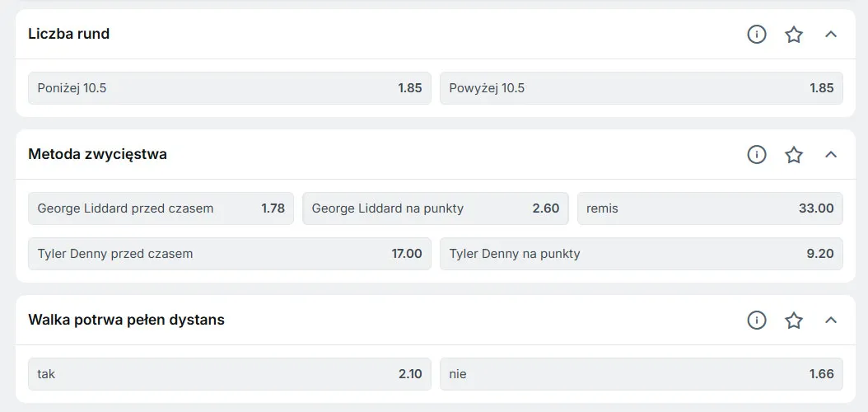Pick Tyler Denny na punkty 9.20
The width and height of the screenshot is (868, 412).
tap(641, 254)
